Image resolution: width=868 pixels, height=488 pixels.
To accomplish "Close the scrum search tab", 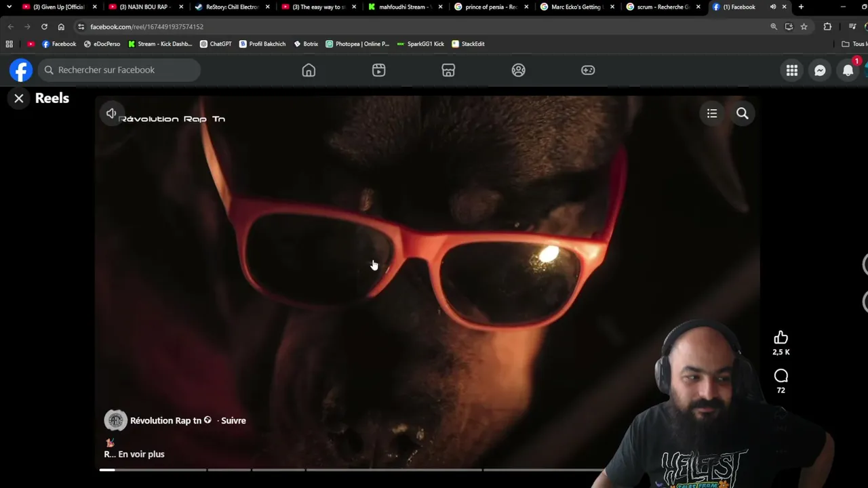I will click(x=698, y=7).
